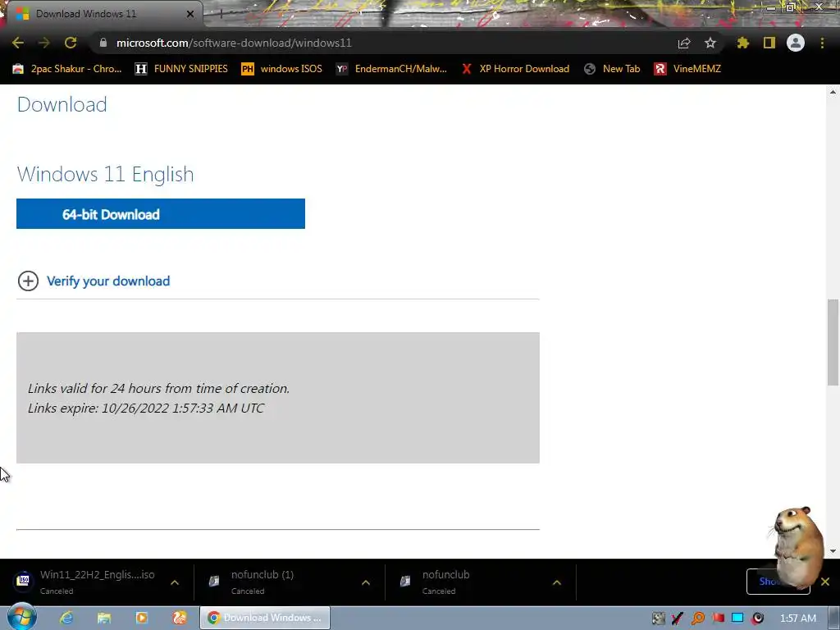This screenshot has height=630, width=840.
Task: Close the downloads bar
Action: tap(825, 582)
